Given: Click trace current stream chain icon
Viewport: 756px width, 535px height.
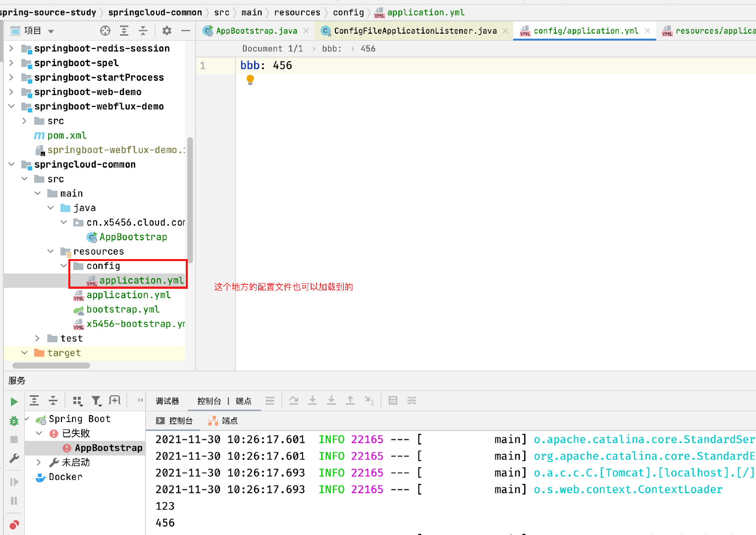Looking at the screenshot, I should coord(412,401).
